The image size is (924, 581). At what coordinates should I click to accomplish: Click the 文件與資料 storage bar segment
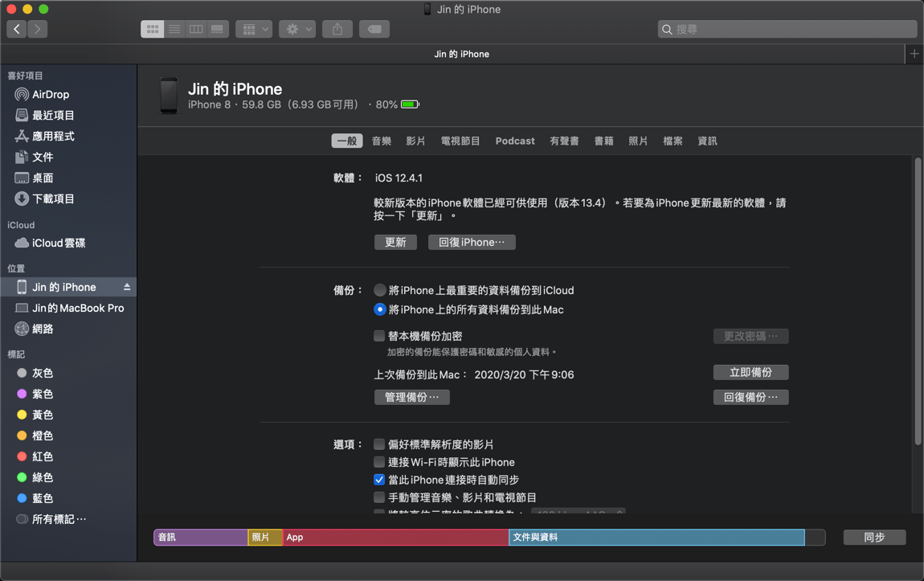656,537
